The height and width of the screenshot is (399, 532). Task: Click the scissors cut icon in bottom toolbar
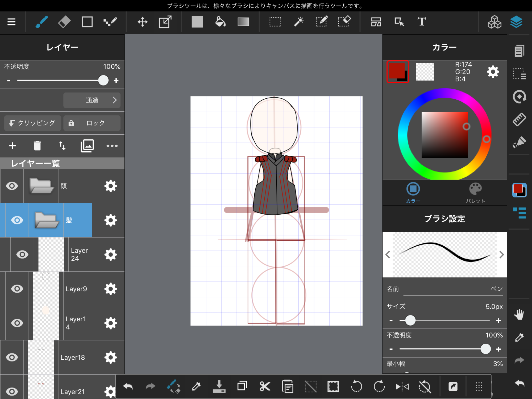pyautogui.click(x=265, y=386)
